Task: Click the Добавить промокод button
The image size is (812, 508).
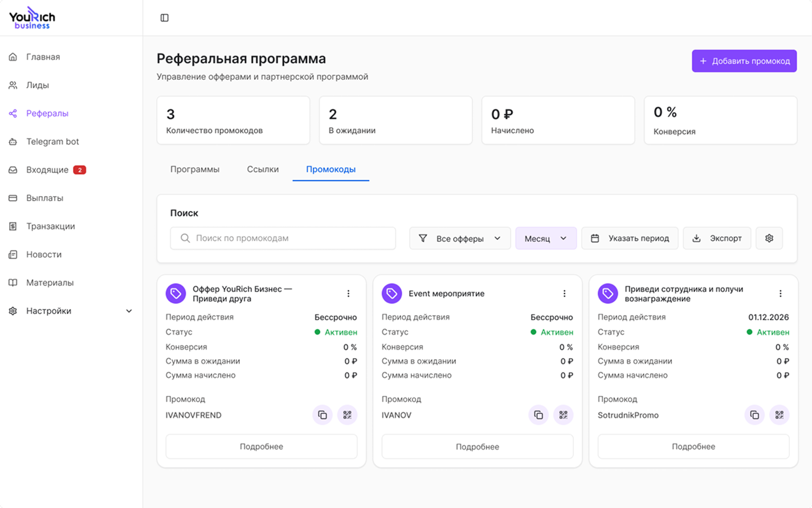Action: pos(744,61)
